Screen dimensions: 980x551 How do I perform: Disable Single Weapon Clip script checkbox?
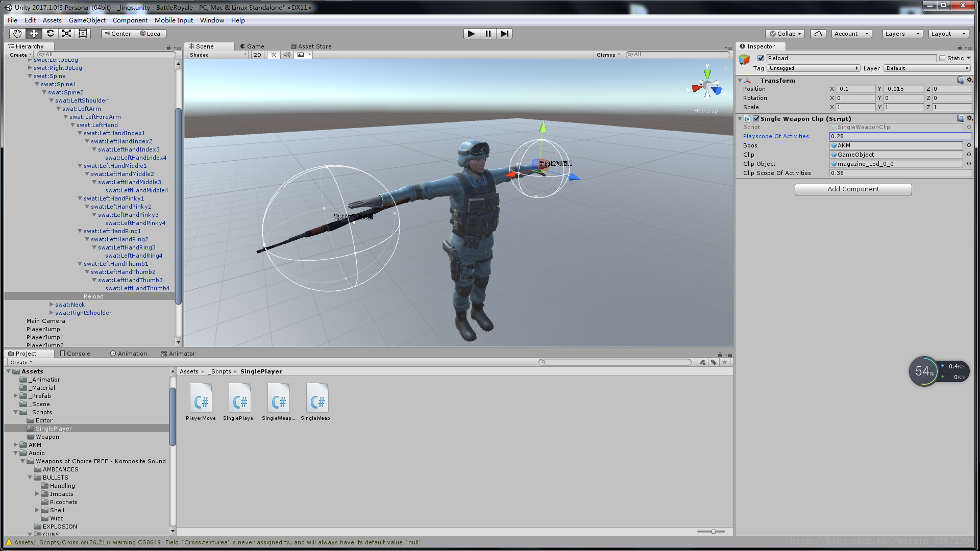756,119
